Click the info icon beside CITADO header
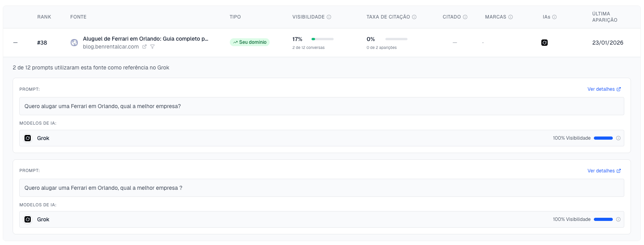The width and height of the screenshot is (644, 245). click(465, 17)
